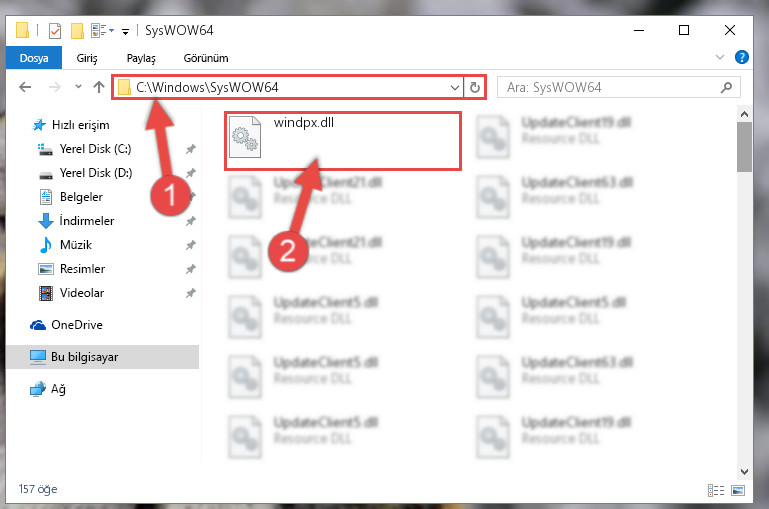Click the vertical scrollbar down arrow
The image size is (769, 509).
(x=744, y=472)
